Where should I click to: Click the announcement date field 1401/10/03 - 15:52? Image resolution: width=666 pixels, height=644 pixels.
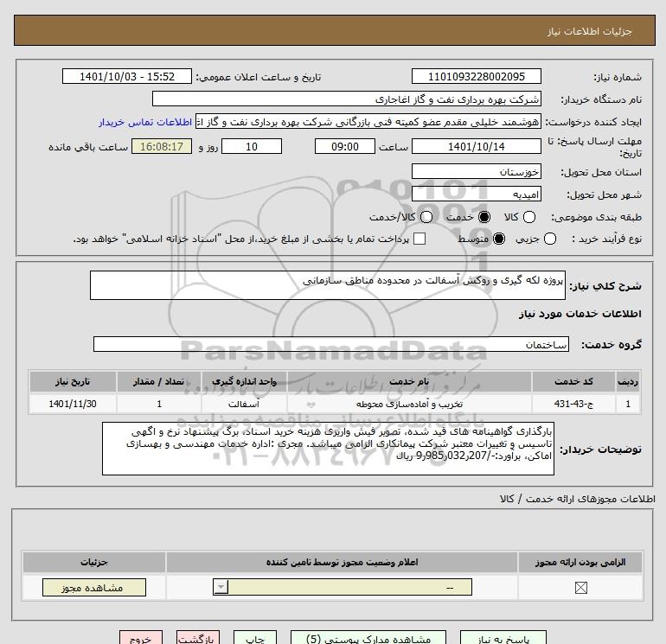pyautogui.click(x=126, y=76)
